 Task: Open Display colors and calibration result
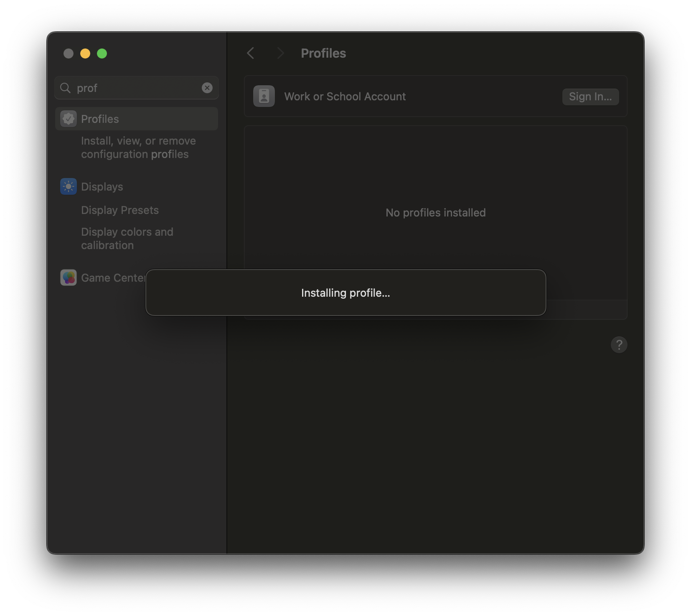(127, 239)
